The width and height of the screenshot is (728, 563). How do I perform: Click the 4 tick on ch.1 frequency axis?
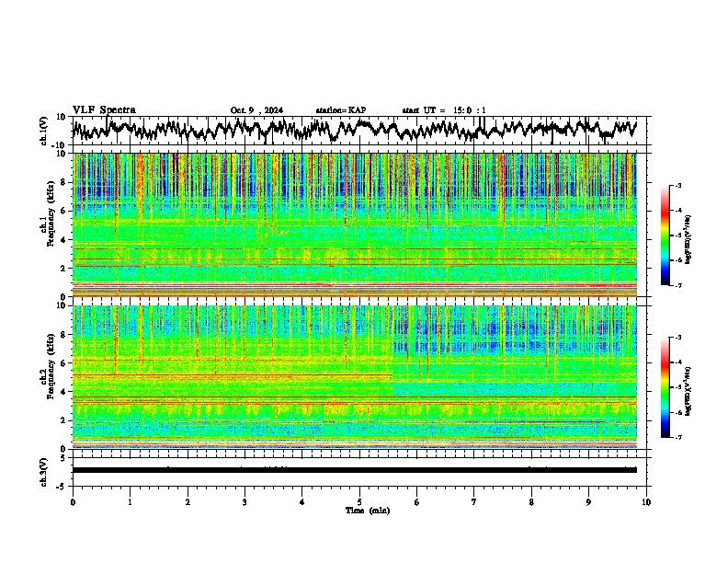[63, 240]
